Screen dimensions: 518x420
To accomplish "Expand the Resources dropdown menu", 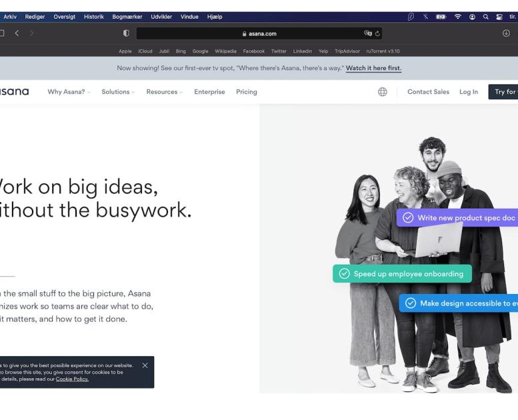I will (164, 92).
